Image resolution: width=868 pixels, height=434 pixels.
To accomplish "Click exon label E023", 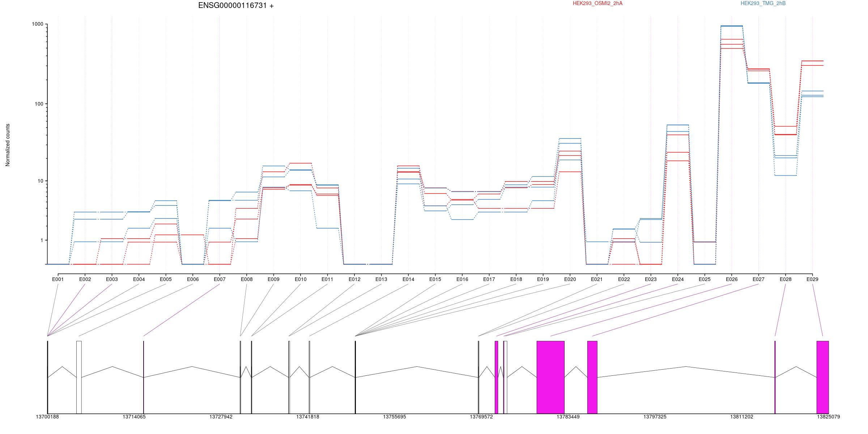I will (651, 279).
